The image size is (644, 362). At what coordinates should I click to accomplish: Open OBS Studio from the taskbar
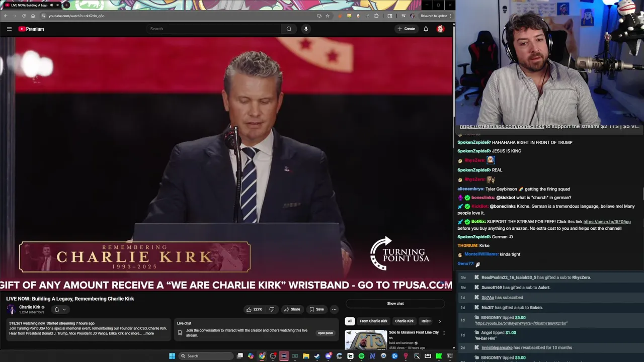273,356
